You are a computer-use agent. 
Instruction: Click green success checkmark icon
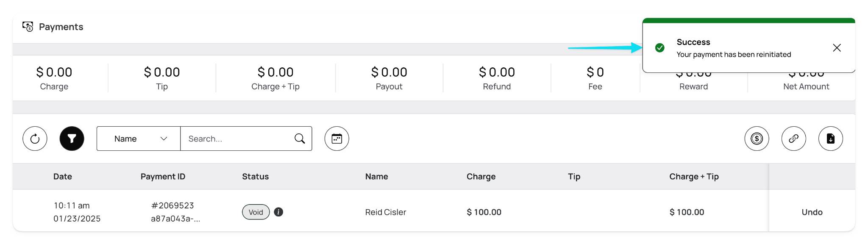(x=660, y=47)
